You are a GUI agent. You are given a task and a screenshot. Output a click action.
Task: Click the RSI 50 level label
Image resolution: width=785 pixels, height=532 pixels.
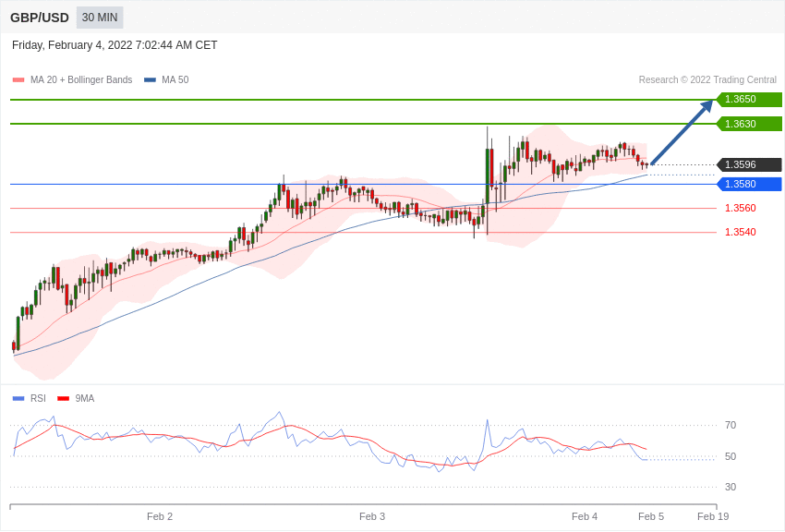[731, 456]
